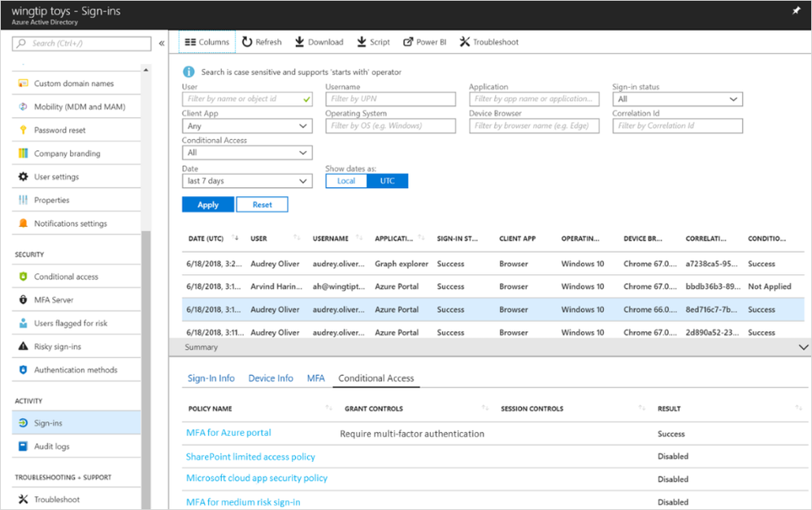Viewport: 812px width, 510px height.
Task: Switch to the Sign-In Info tab
Action: coord(211,378)
